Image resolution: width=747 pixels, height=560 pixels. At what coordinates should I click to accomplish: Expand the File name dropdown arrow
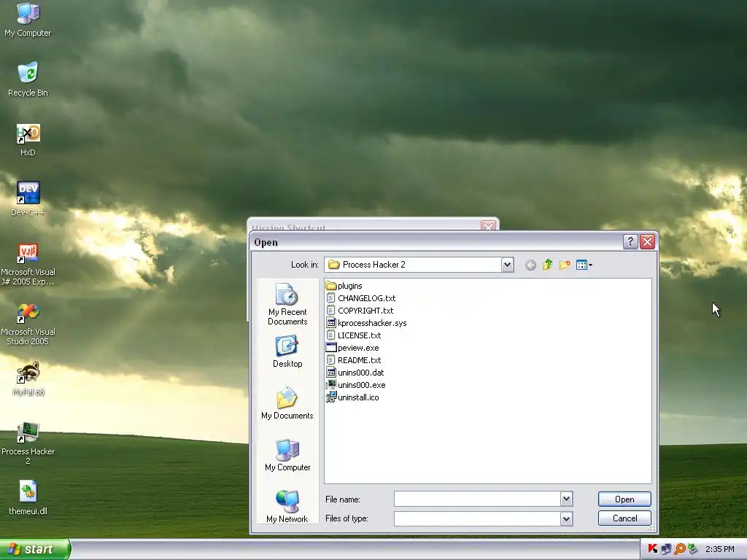[566, 499]
